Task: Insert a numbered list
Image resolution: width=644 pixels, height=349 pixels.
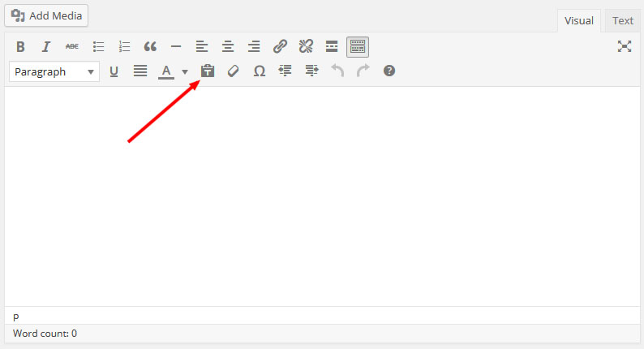Action: tap(124, 47)
